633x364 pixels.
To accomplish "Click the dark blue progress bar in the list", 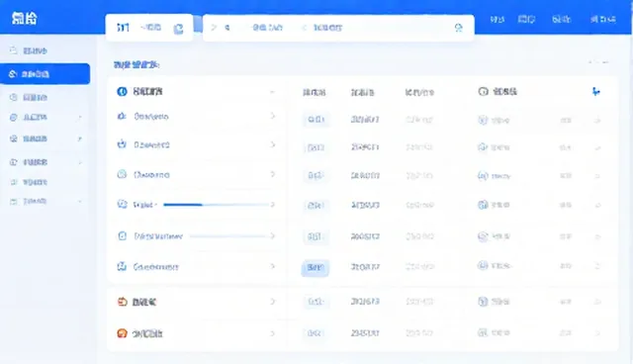I will [182, 205].
